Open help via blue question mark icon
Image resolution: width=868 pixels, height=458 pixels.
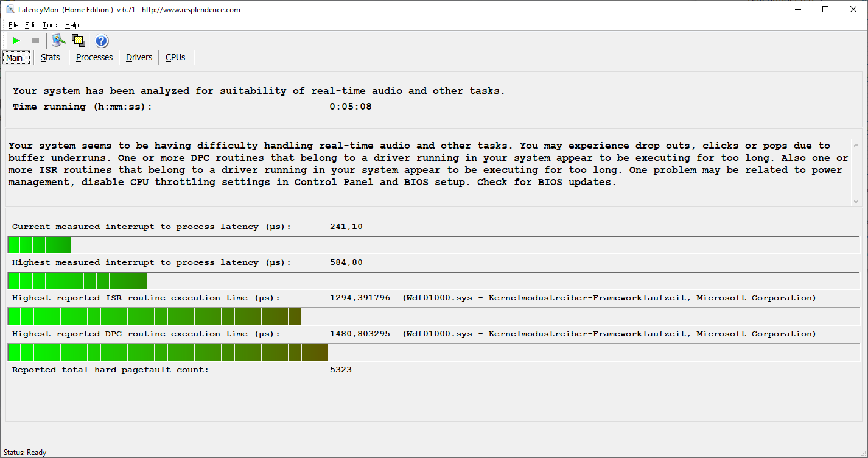point(102,41)
